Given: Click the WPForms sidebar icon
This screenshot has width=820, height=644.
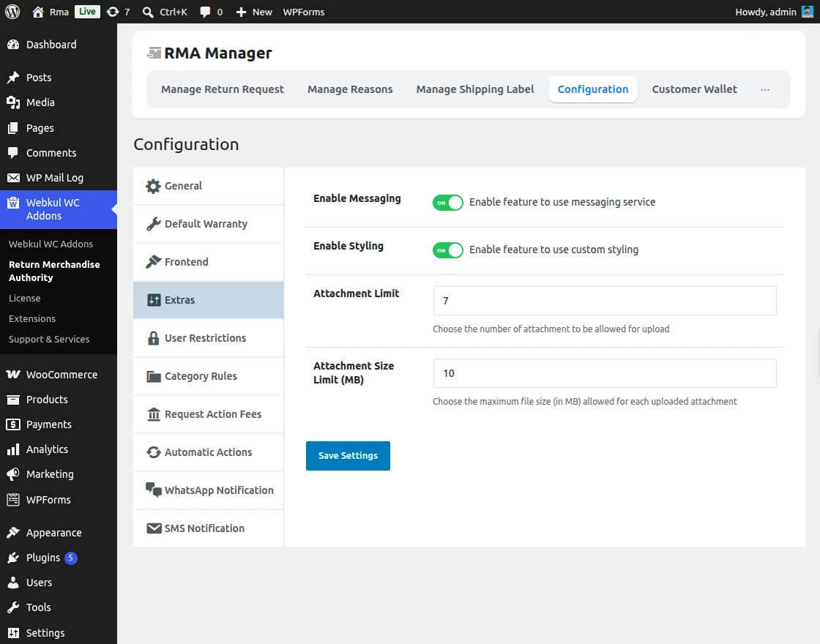Looking at the screenshot, I should tap(13, 500).
